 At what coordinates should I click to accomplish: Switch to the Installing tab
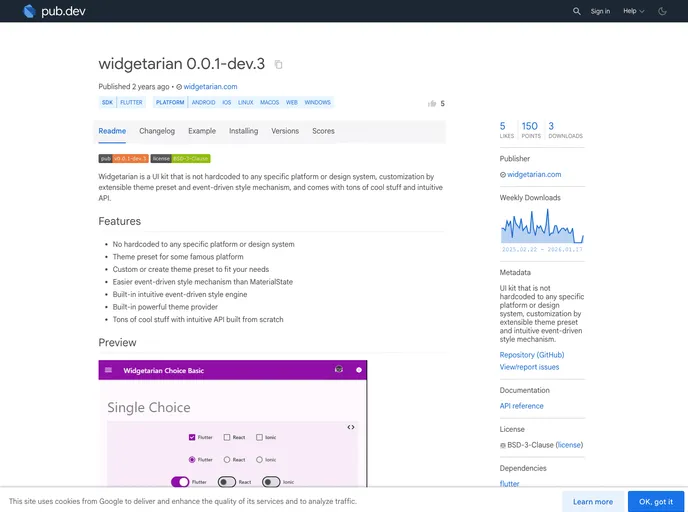point(243,131)
